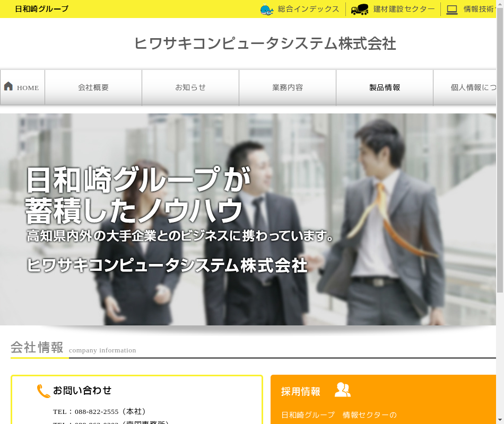
Task: Click the ヒワサキコンピュータシステム株式会社 site title
Action: pos(265,43)
